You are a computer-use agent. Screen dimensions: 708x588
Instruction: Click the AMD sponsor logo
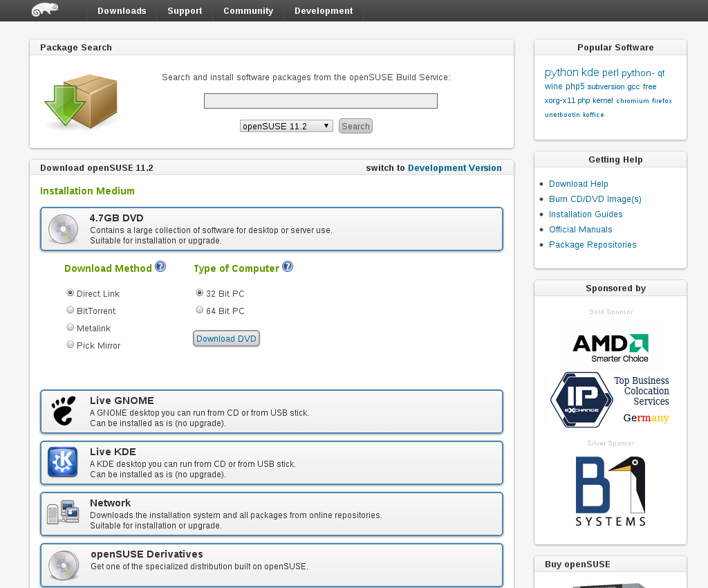coord(610,348)
